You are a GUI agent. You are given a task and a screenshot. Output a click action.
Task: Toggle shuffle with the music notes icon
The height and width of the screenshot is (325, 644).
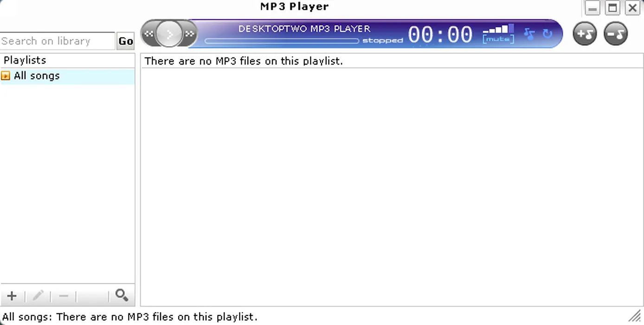tap(529, 34)
